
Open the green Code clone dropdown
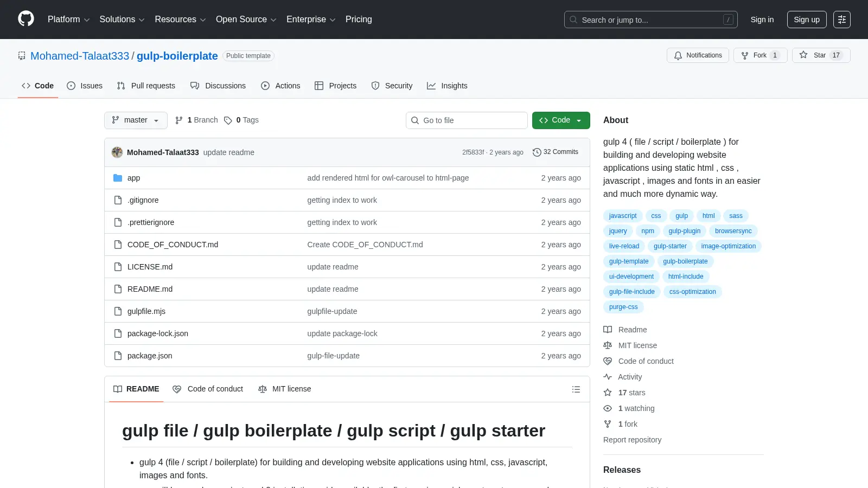561,120
